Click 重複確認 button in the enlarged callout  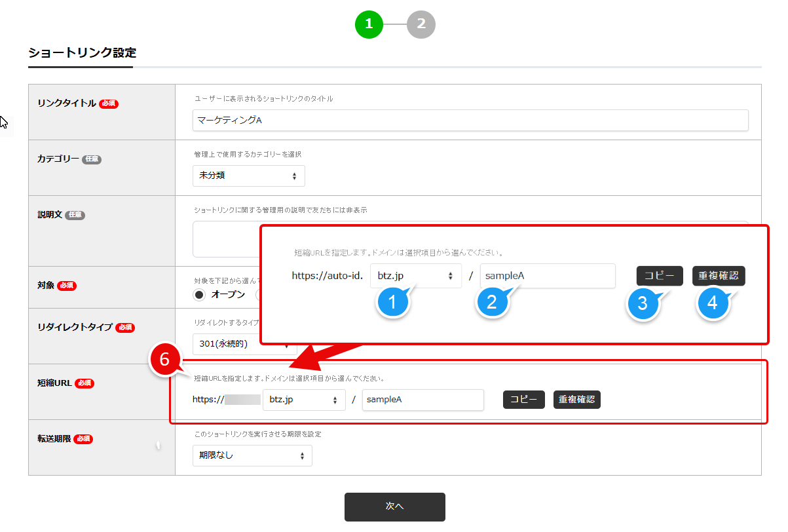coord(719,276)
